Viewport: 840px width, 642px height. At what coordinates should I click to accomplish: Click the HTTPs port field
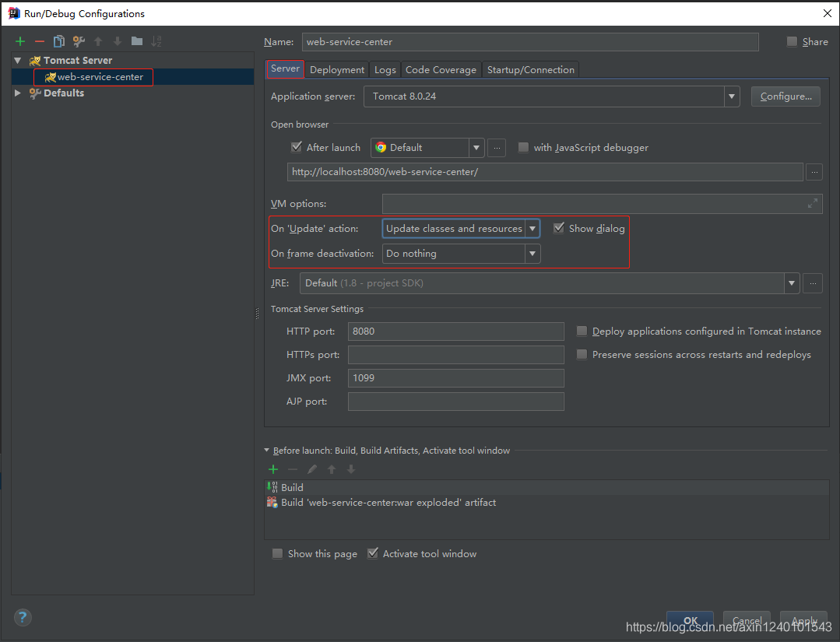click(456, 355)
